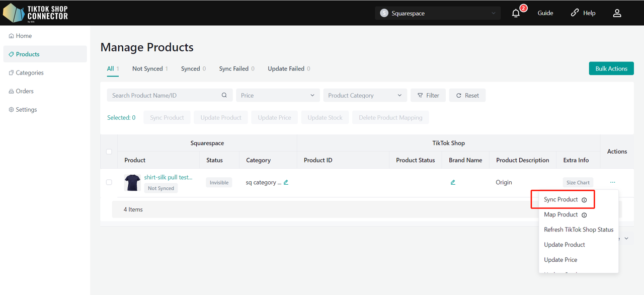Expand the Product Category dropdown
The width and height of the screenshot is (644, 295).
point(365,95)
